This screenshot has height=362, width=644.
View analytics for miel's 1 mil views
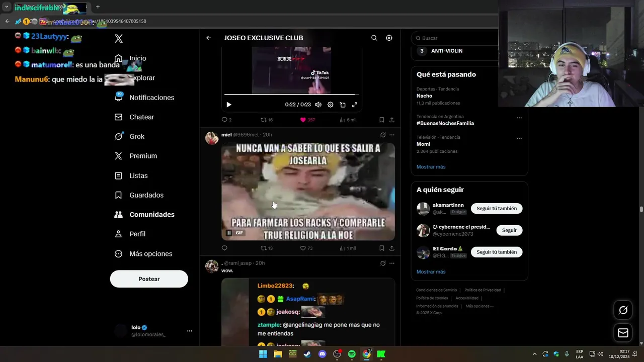coord(348,248)
